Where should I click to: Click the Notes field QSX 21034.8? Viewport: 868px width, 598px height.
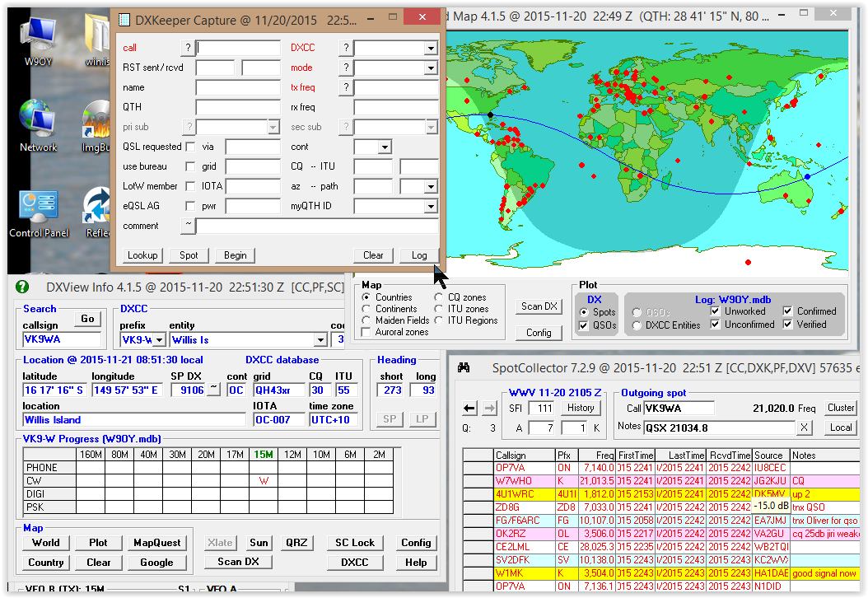tap(720, 427)
